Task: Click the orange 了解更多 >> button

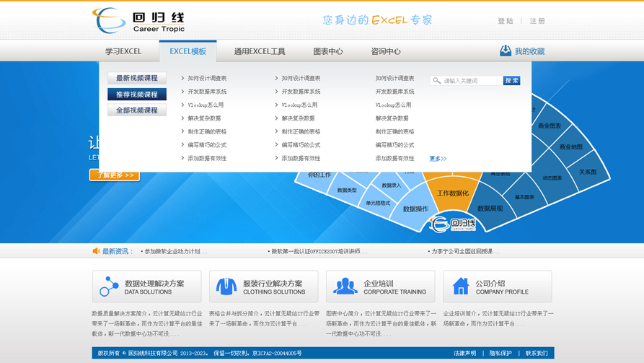Action: pyautogui.click(x=115, y=175)
